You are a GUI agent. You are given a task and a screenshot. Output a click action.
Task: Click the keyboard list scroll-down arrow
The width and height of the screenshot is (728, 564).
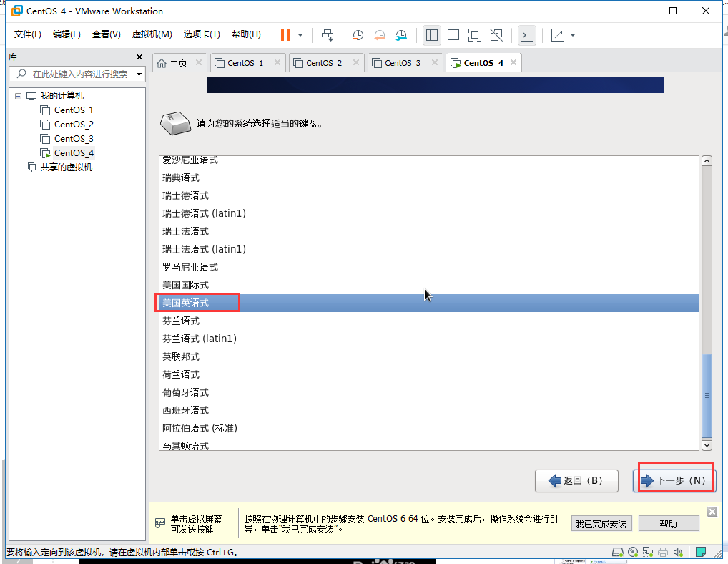click(x=707, y=445)
